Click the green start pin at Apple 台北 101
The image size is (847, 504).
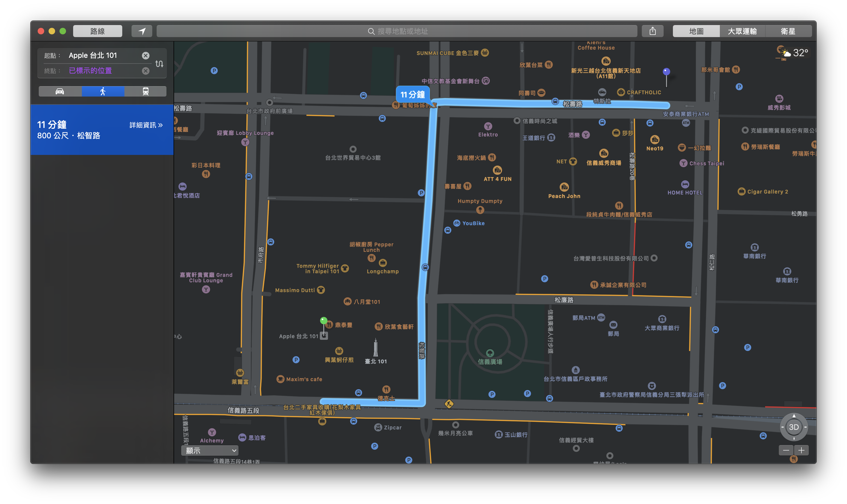click(x=323, y=321)
